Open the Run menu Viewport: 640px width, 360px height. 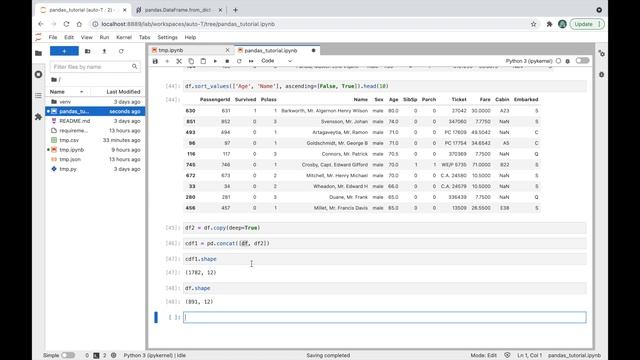[x=104, y=37]
